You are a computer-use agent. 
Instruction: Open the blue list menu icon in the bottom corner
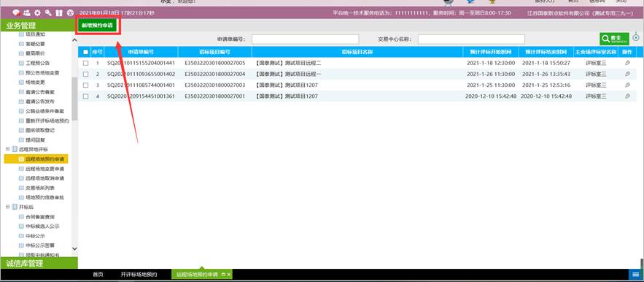click(x=635, y=275)
